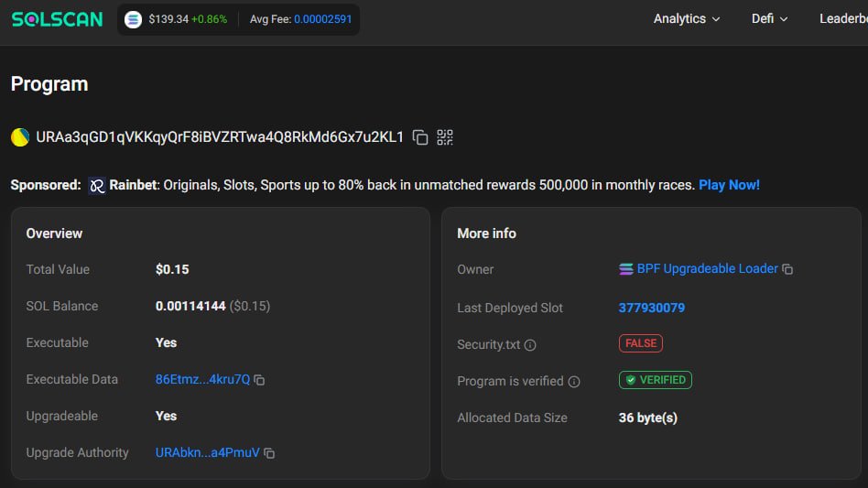Select the full program address text
The image size is (868, 488).
[x=220, y=137]
